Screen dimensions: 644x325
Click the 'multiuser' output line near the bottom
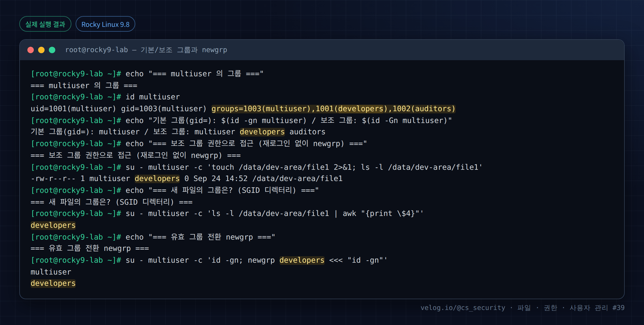tap(51, 272)
